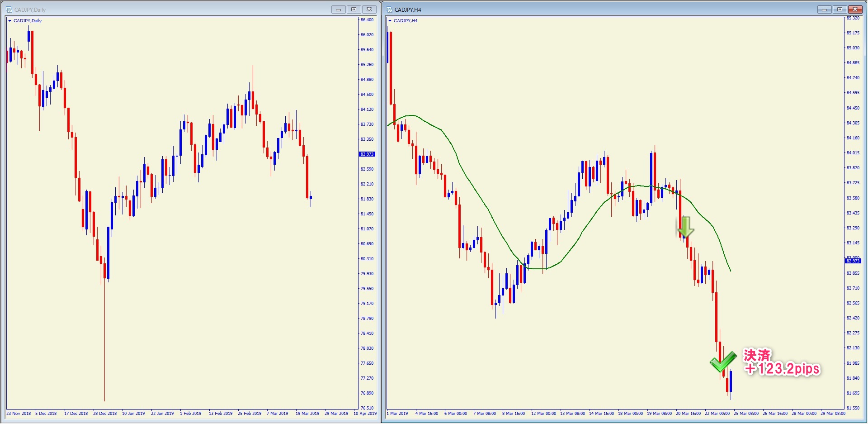868x424 pixels.
Task: Restore the CADJPY,Daily chart window
Action: (x=354, y=10)
